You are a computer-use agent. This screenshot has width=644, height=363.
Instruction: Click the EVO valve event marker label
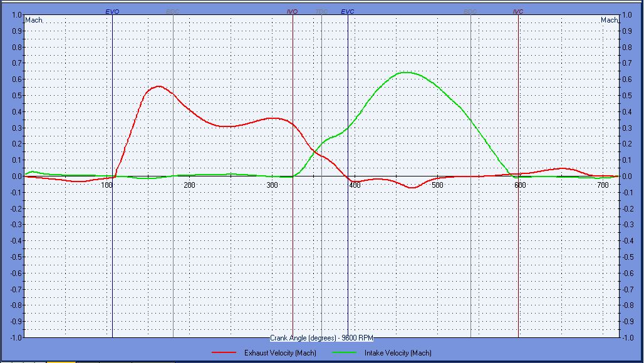coord(112,12)
